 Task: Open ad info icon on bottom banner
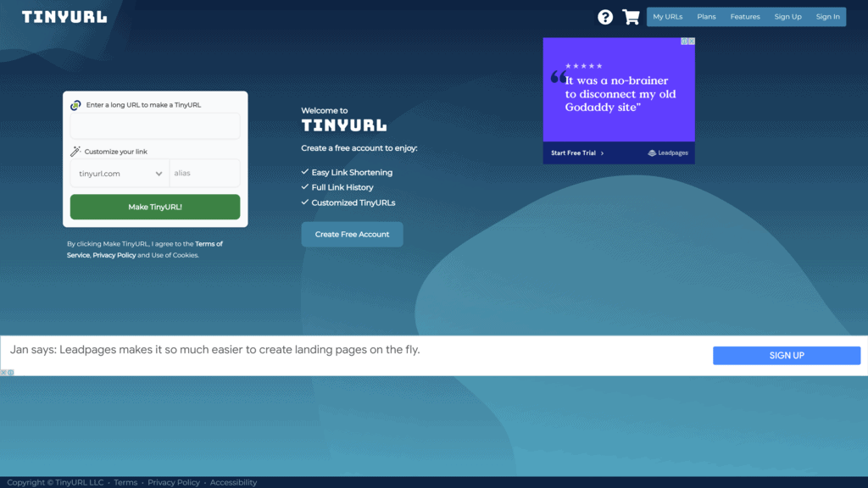[10, 373]
